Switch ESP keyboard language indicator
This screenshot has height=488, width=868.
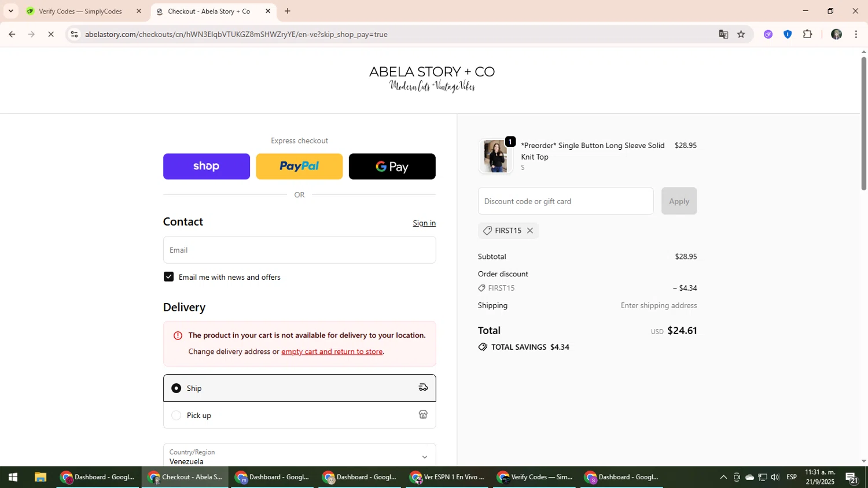click(x=792, y=477)
